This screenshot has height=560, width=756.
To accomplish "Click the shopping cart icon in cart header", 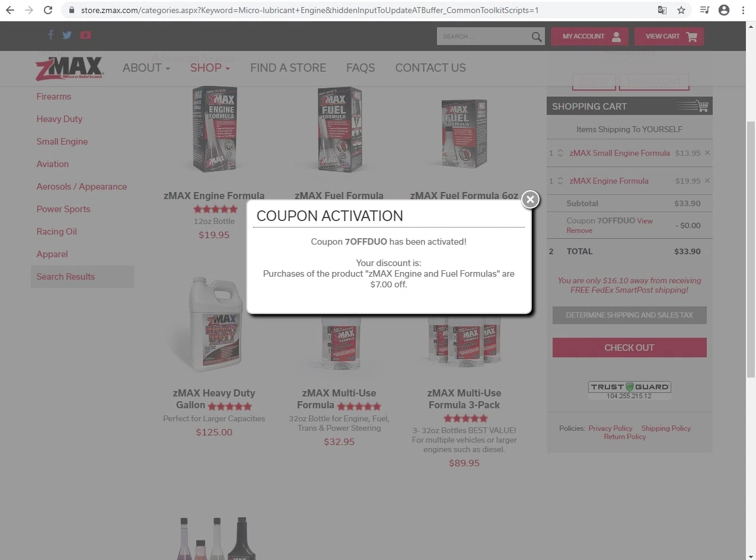I will pyautogui.click(x=703, y=106).
